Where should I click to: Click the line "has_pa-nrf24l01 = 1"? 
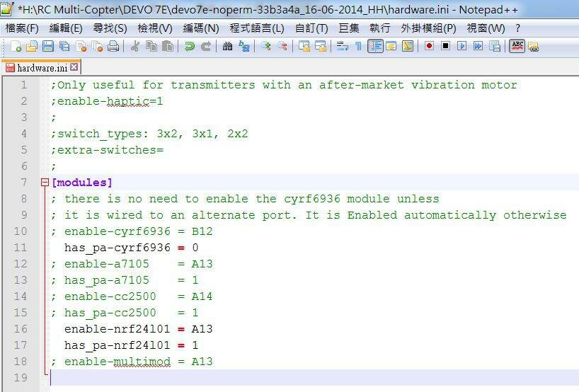(x=131, y=345)
